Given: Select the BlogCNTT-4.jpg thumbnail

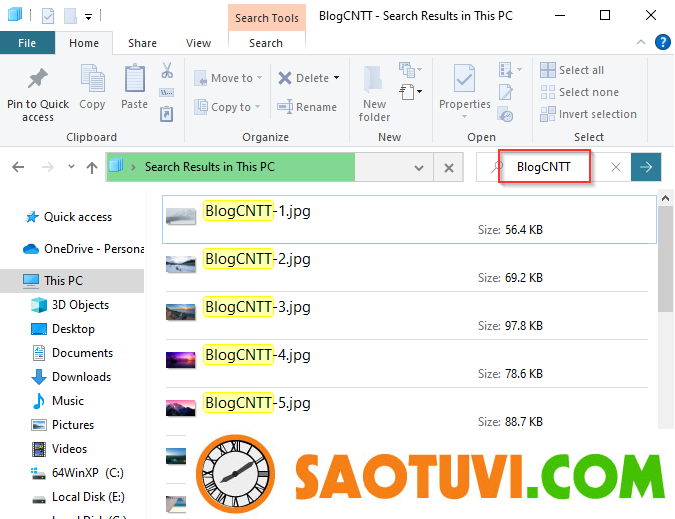Looking at the screenshot, I should click(181, 360).
